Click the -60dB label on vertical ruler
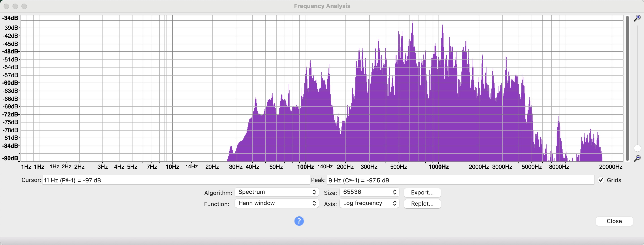 pyautogui.click(x=10, y=83)
